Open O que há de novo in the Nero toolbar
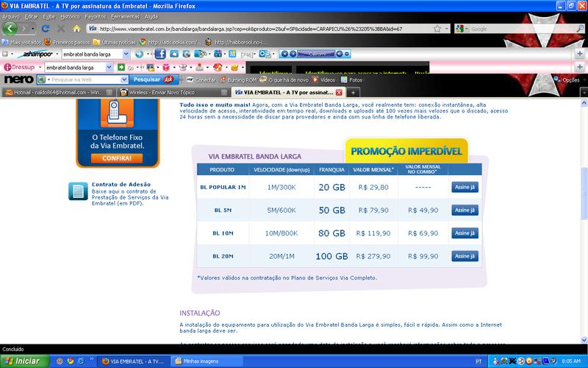 [x=284, y=79]
